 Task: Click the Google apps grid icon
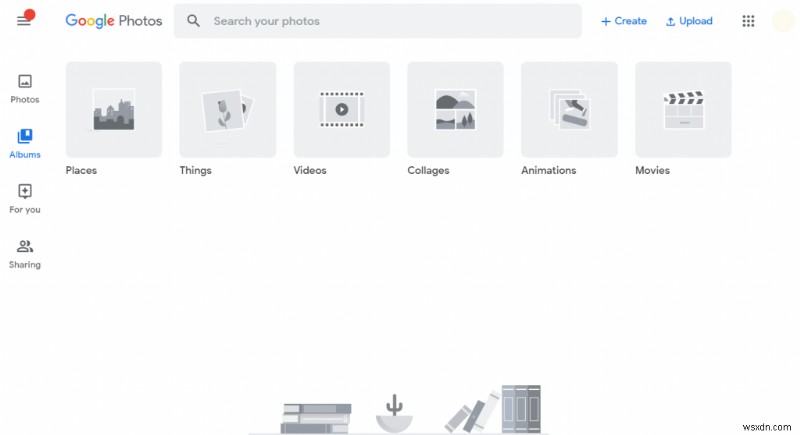(x=748, y=21)
